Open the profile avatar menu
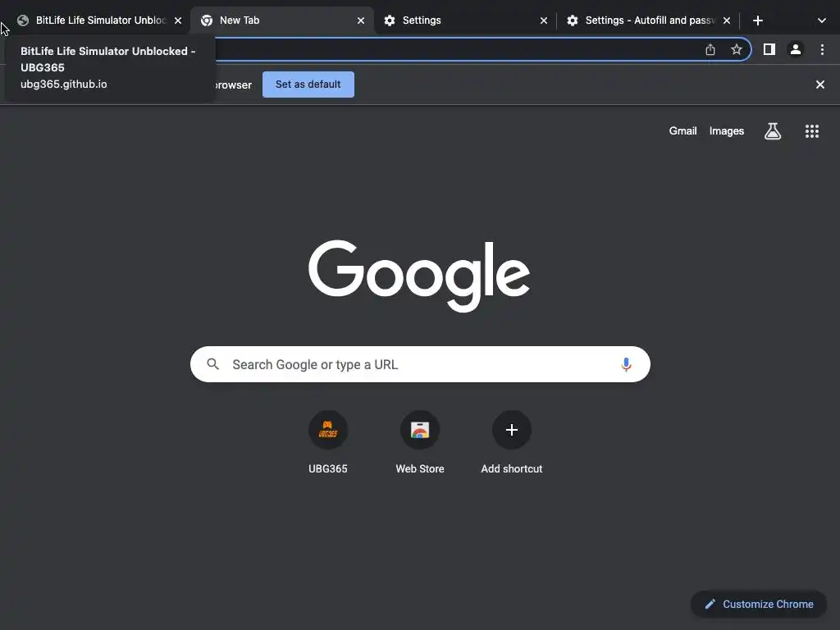The height and width of the screenshot is (630, 840). pyautogui.click(x=796, y=50)
